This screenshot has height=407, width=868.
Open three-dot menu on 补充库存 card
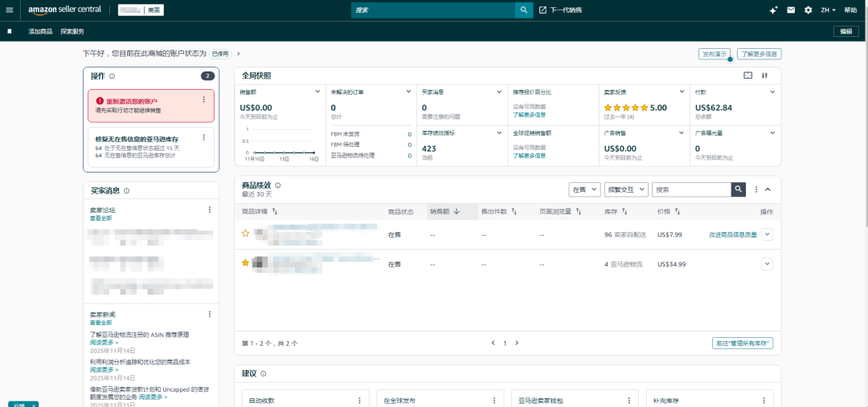click(x=765, y=401)
